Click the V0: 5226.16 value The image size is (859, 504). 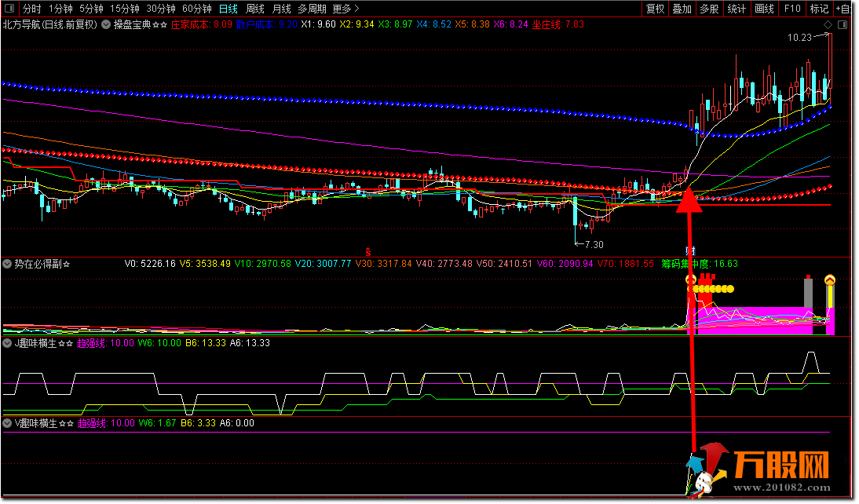point(150,264)
